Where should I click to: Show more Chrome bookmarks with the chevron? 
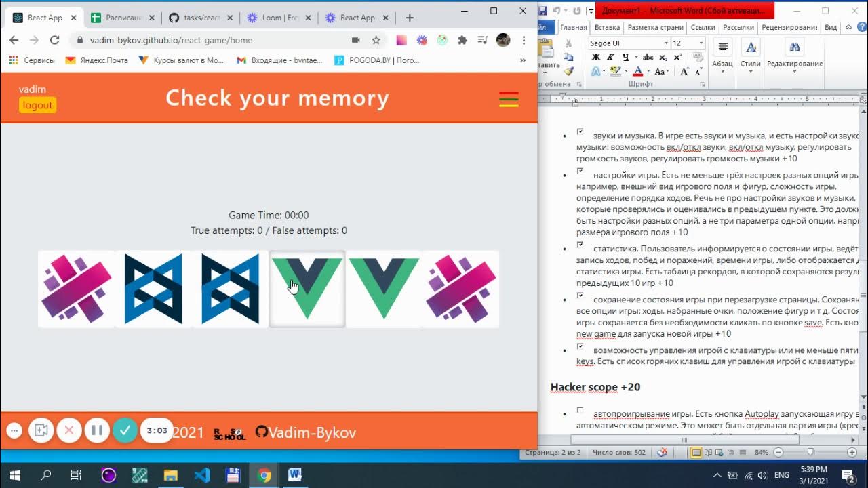pos(523,60)
